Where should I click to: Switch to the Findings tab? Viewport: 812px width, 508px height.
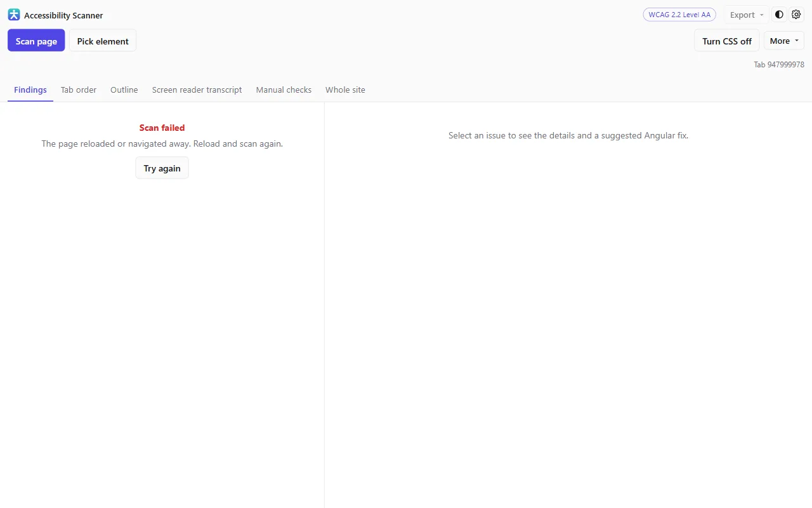[30, 90]
